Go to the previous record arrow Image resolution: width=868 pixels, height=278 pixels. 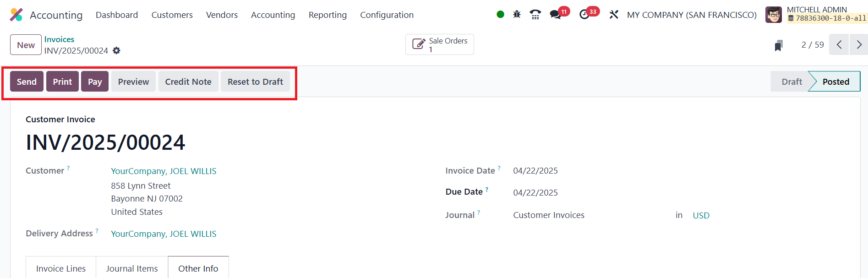839,45
